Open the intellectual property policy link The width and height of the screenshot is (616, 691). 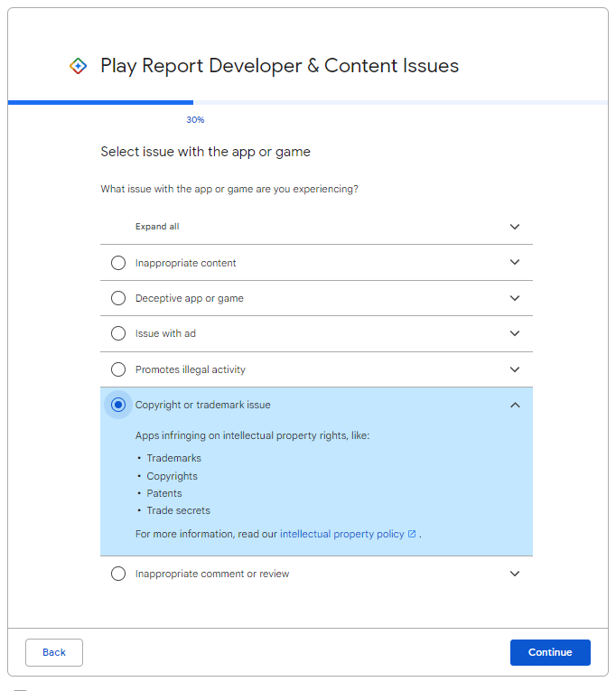point(342,534)
